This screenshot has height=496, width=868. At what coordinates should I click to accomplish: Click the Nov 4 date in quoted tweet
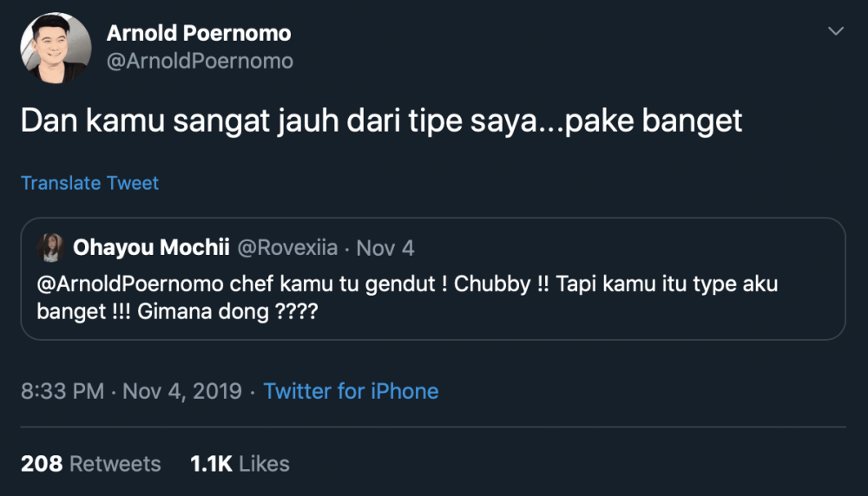pos(385,248)
